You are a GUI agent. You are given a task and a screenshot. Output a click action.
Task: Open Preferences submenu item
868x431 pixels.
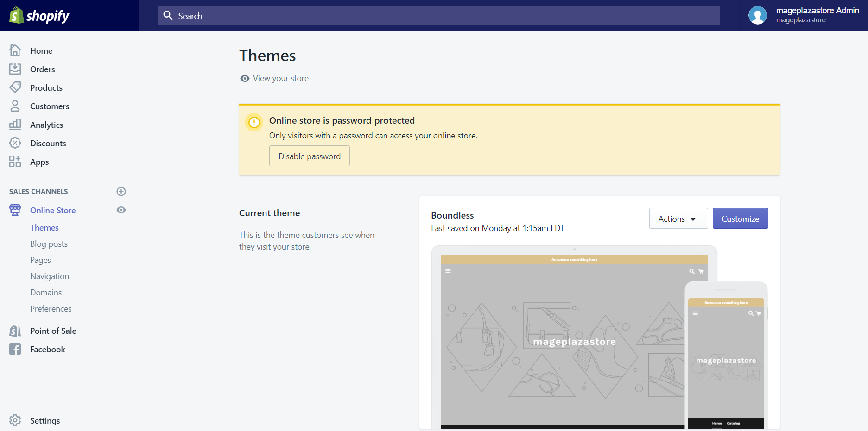click(x=51, y=308)
